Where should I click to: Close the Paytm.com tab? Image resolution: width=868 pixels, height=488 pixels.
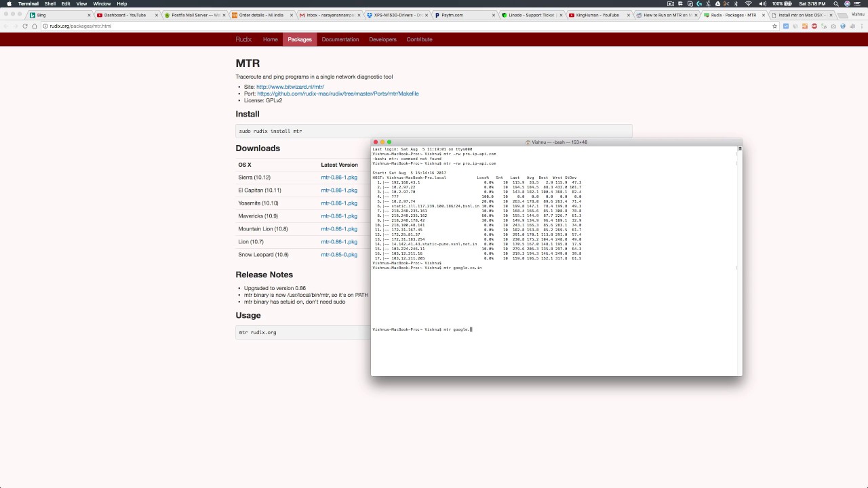tap(494, 15)
